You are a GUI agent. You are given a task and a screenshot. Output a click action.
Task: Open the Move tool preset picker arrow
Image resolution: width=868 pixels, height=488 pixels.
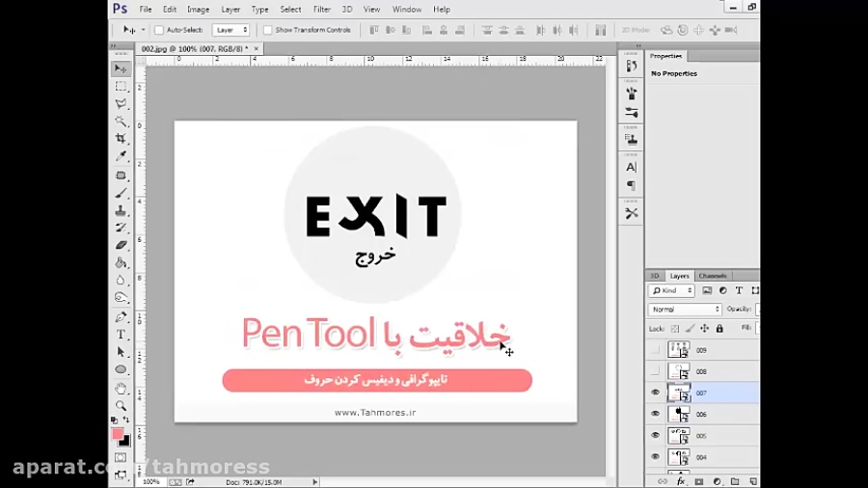click(x=143, y=30)
